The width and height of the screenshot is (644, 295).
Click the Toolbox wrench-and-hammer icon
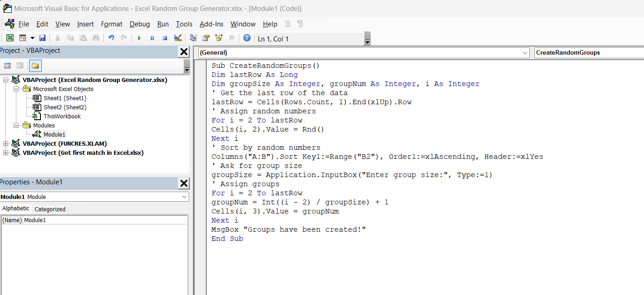point(231,38)
